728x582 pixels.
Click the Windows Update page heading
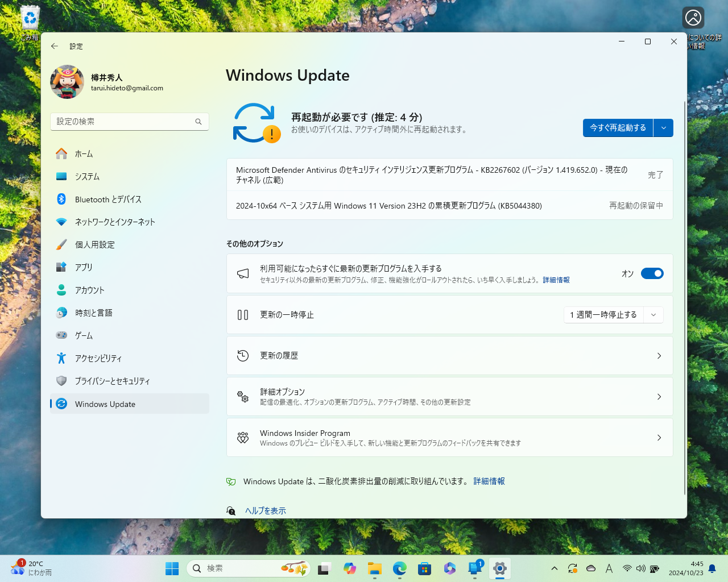[288, 75]
